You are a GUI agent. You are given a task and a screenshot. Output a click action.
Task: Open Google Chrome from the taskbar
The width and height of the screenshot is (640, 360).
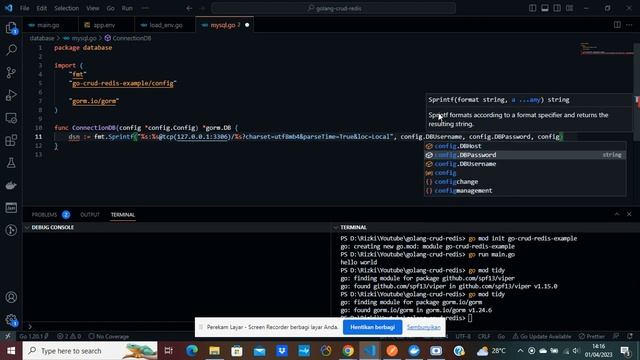click(x=348, y=351)
